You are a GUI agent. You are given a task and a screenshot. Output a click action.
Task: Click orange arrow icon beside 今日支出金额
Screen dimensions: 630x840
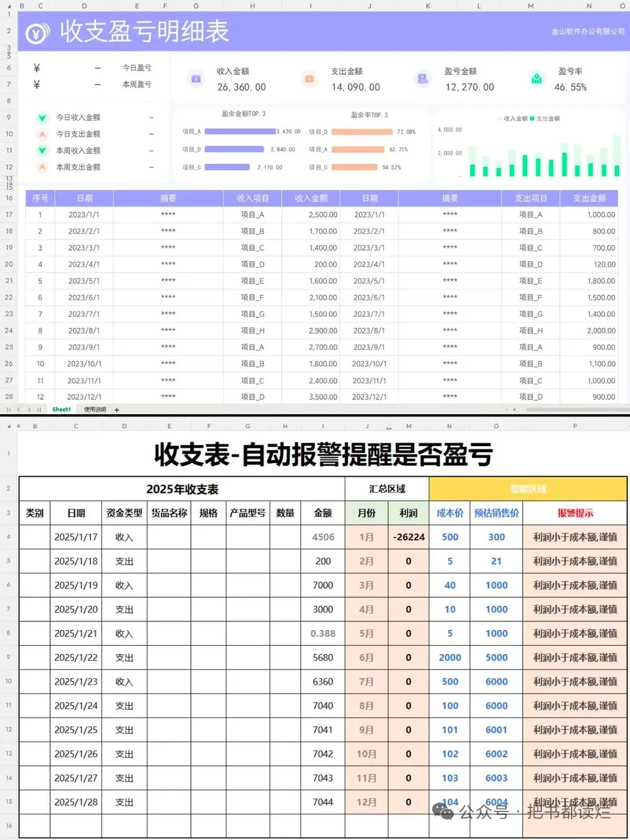[42, 134]
